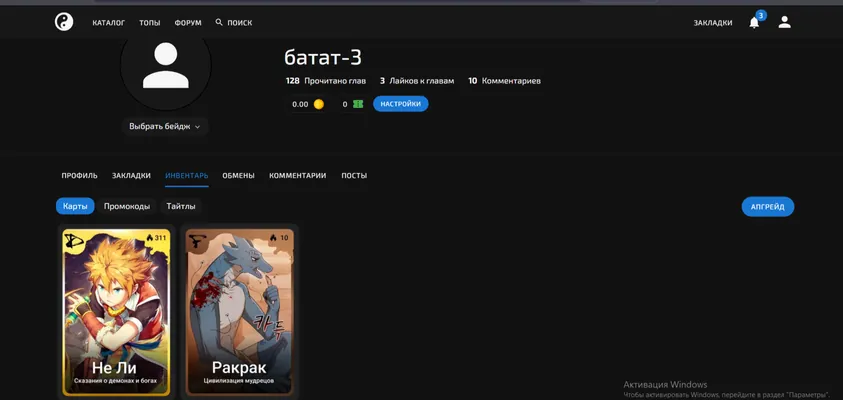This screenshot has height=400, width=843.
Task: Open the Топы menu
Action: coord(149,23)
